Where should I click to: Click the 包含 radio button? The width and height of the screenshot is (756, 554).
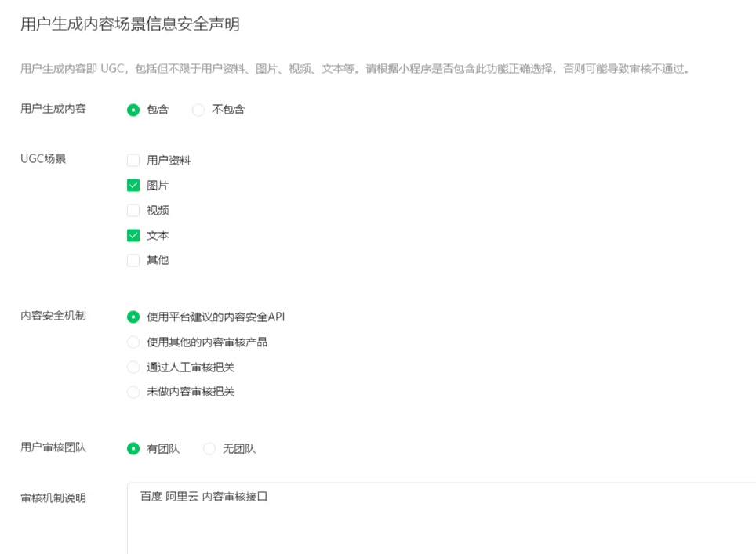coord(133,110)
